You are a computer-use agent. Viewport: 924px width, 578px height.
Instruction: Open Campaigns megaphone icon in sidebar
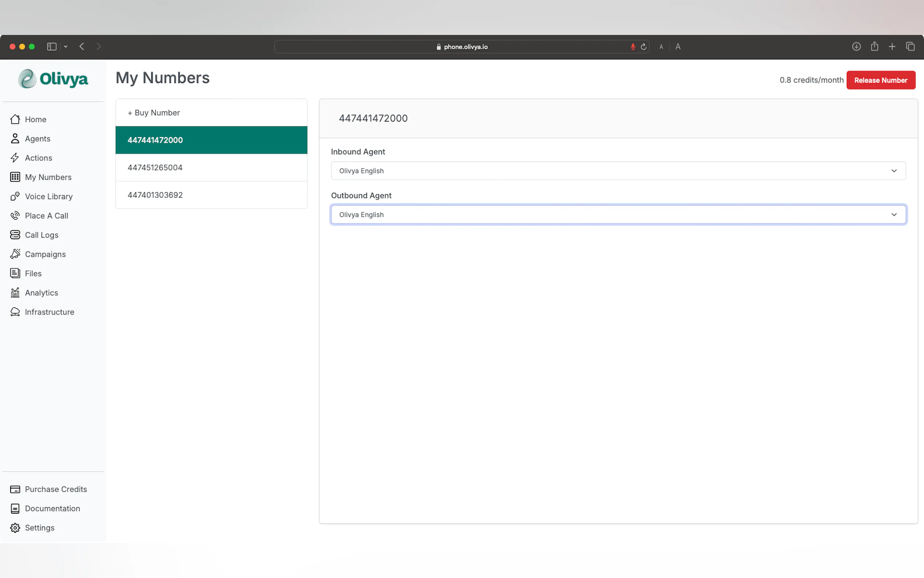click(x=15, y=254)
